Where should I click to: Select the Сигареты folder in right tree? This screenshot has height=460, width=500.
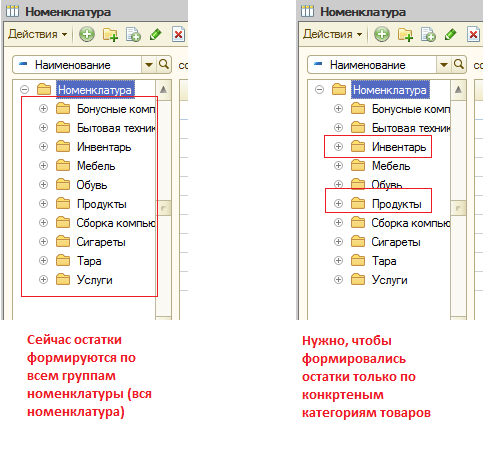(396, 242)
